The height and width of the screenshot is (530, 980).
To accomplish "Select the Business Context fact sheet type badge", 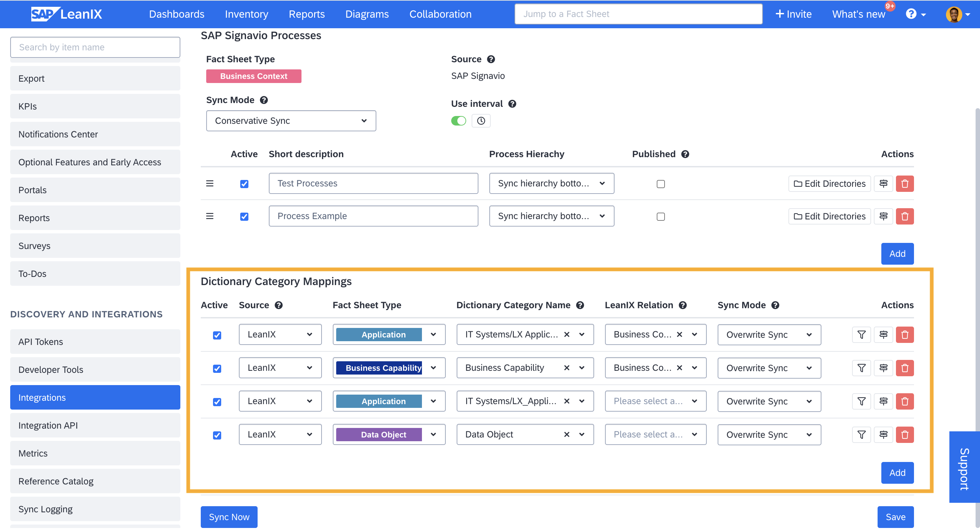I will coord(254,76).
